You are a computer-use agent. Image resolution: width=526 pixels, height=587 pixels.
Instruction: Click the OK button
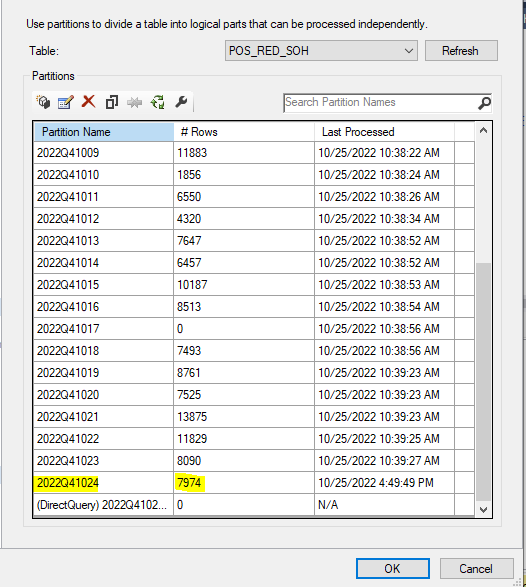coord(393,569)
